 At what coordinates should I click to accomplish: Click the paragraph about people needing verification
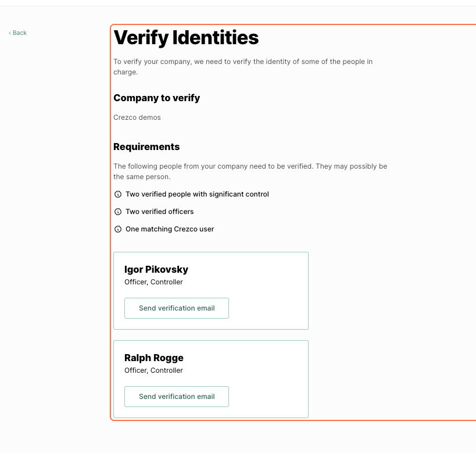point(250,172)
